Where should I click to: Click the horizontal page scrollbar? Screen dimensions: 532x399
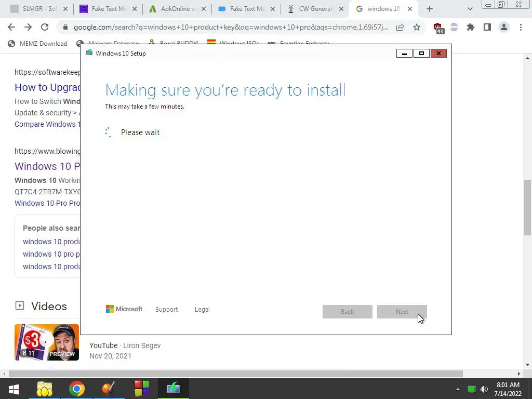235,374
